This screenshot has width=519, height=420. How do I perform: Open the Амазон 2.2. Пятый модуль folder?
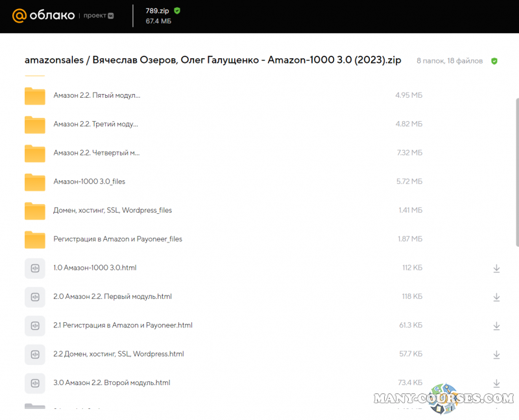(97, 95)
